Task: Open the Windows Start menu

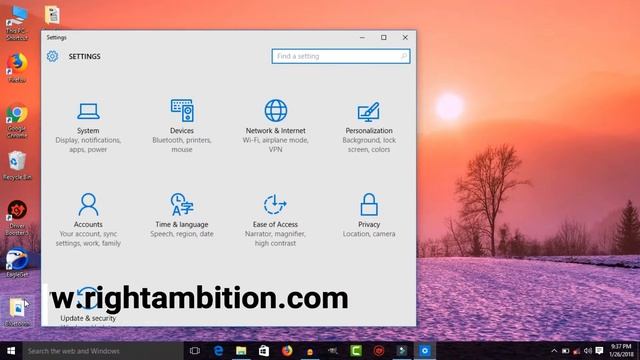Action: click(x=11, y=351)
